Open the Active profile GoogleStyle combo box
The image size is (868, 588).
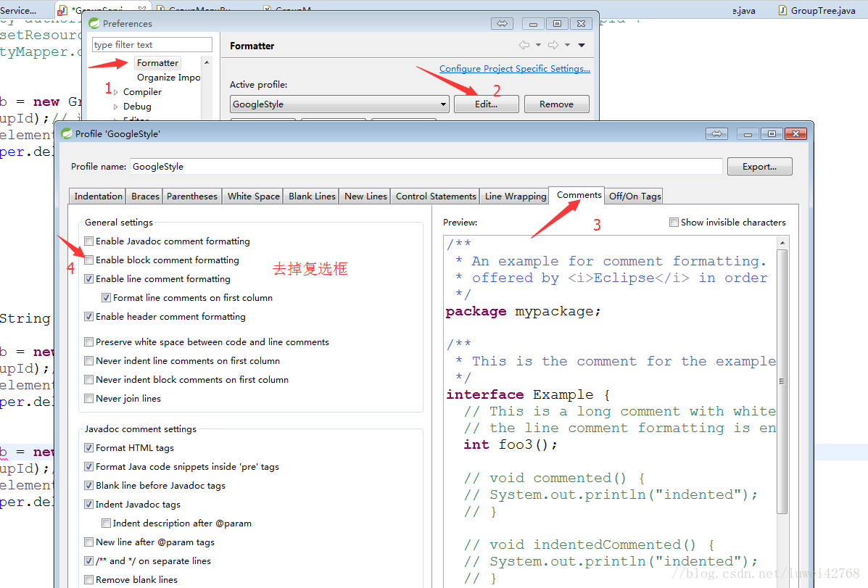339,104
